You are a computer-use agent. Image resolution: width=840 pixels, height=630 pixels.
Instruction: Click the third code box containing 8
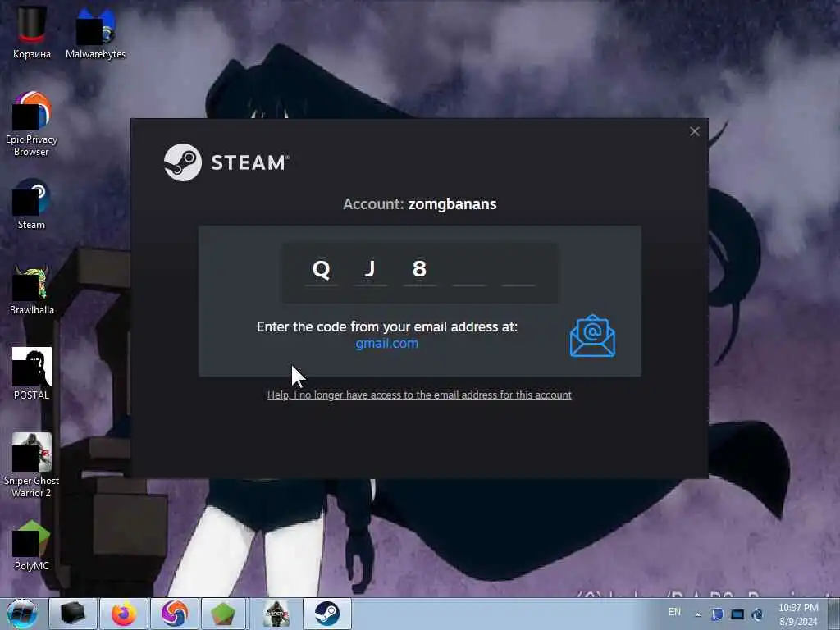click(420, 269)
